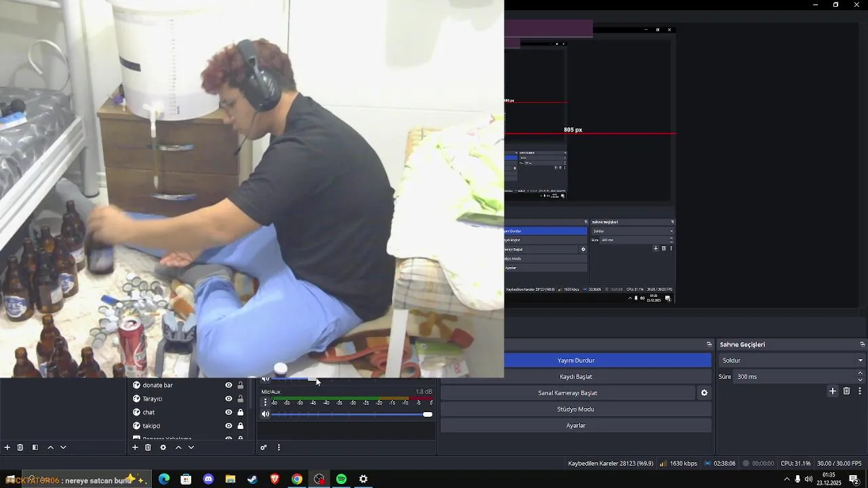
Task: Open Steam from the taskbar
Action: point(252,479)
